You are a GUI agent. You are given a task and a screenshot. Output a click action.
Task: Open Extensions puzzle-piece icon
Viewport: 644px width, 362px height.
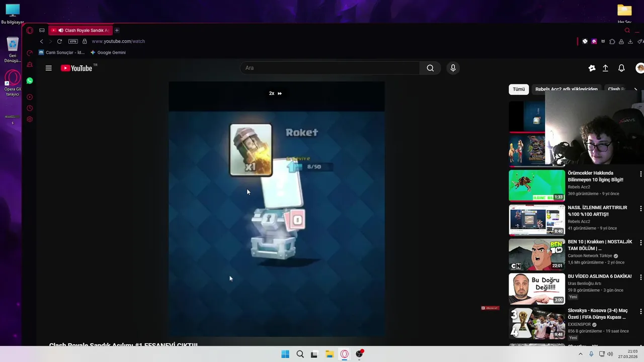pyautogui.click(x=612, y=41)
